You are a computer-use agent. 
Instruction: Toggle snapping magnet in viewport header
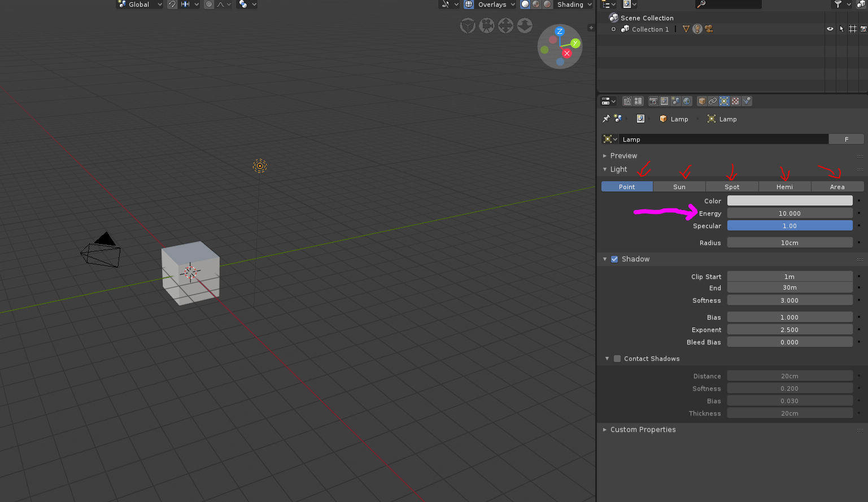[x=172, y=5]
